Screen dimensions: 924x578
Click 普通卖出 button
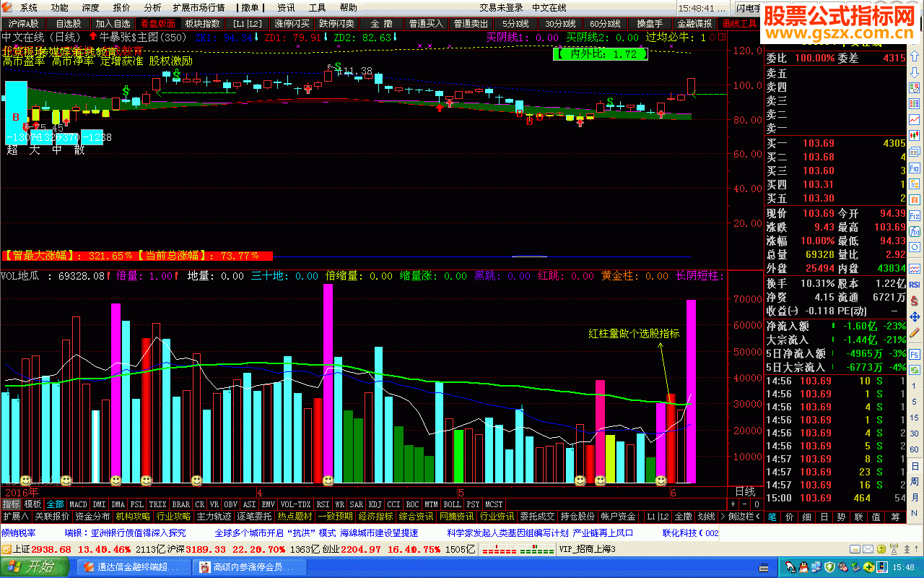coord(471,23)
